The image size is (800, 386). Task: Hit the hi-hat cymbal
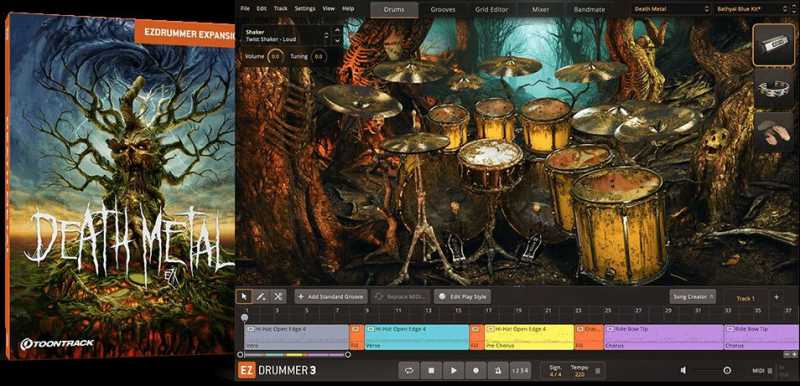(x=415, y=143)
